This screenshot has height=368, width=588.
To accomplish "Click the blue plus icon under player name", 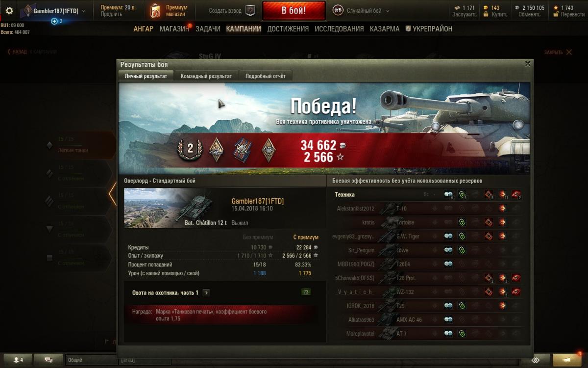I will (x=54, y=21).
